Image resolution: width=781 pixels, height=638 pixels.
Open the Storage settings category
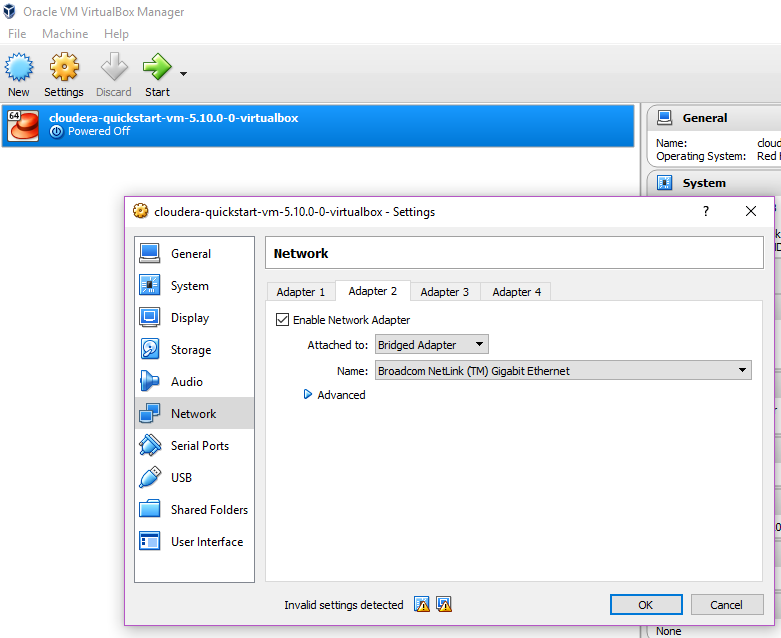tap(190, 350)
